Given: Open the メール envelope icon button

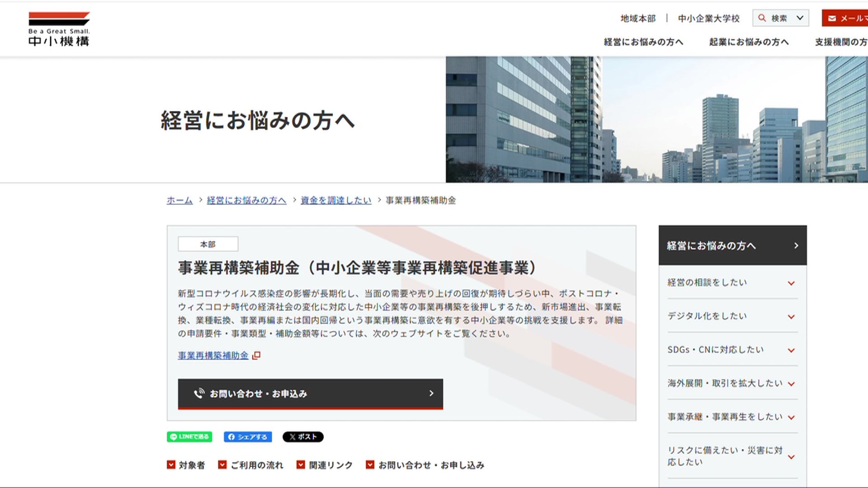Looking at the screenshot, I should [x=832, y=18].
